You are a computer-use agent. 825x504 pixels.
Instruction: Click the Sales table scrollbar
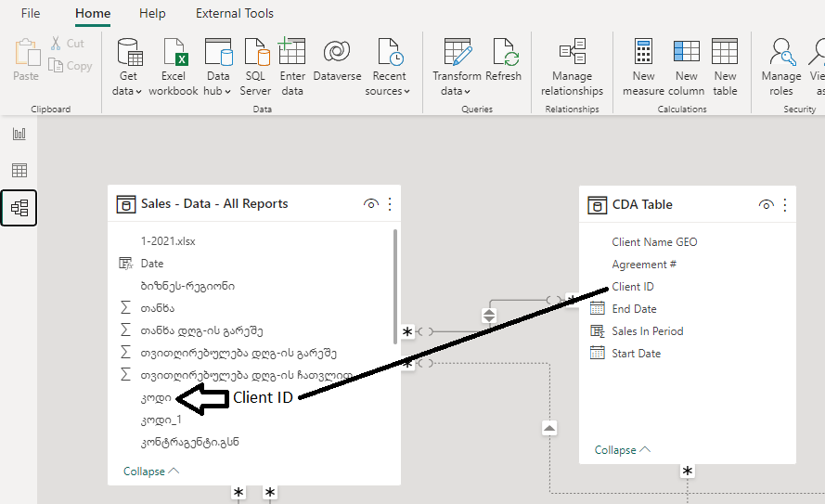395,286
